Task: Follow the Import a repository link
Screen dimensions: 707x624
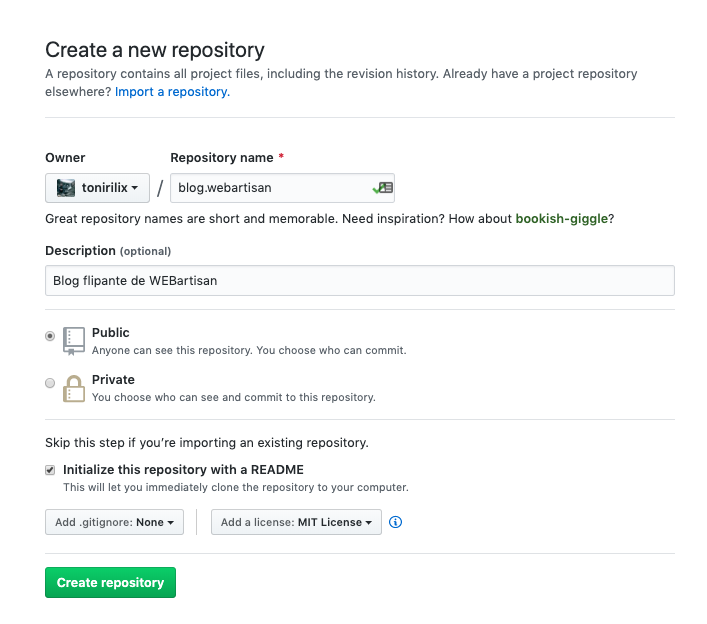Action: pyautogui.click(x=172, y=92)
